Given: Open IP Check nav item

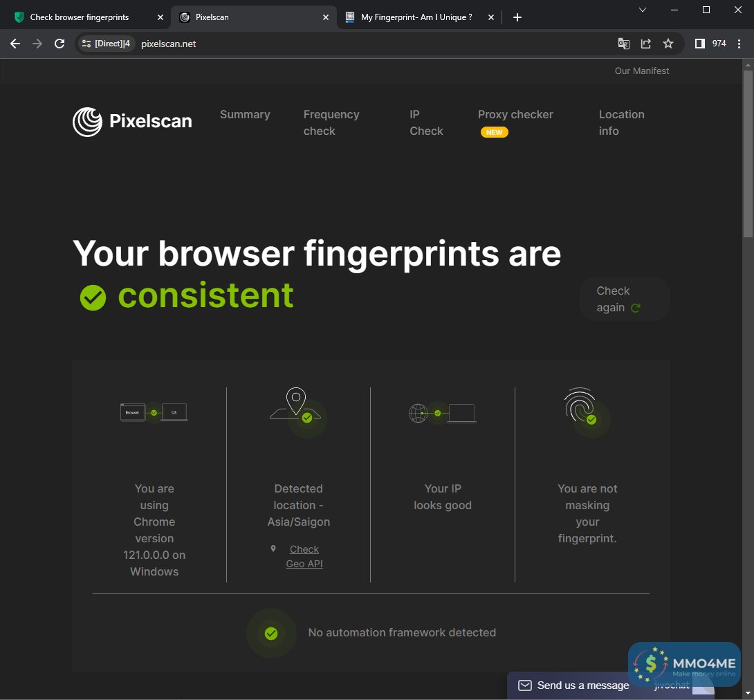Looking at the screenshot, I should [x=426, y=122].
